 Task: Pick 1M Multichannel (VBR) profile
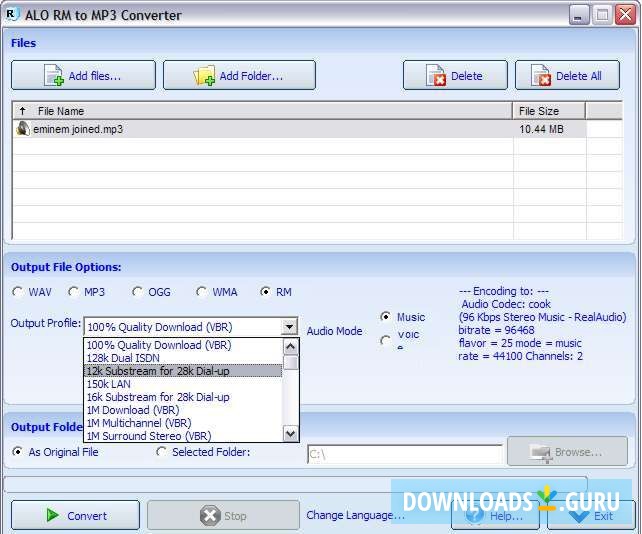183,423
